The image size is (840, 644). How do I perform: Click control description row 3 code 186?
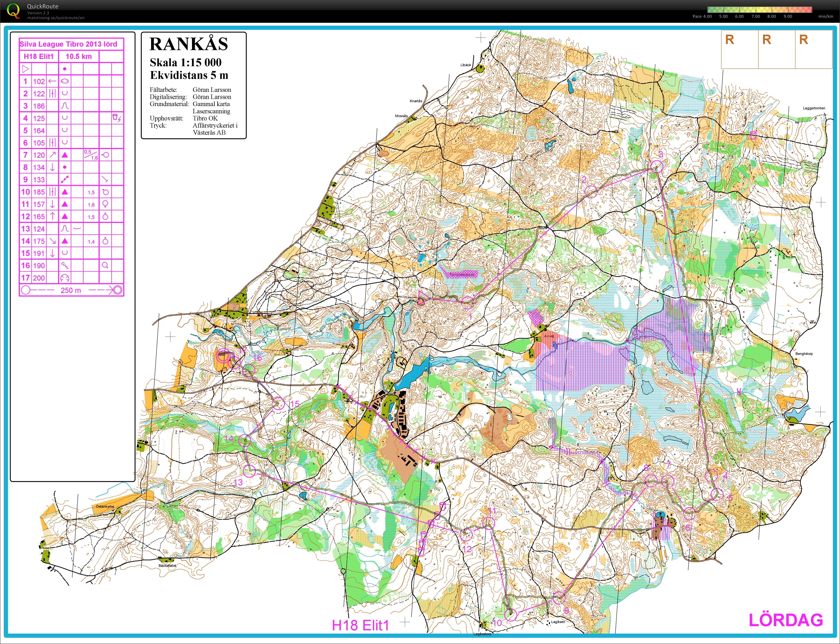(x=39, y=106)
